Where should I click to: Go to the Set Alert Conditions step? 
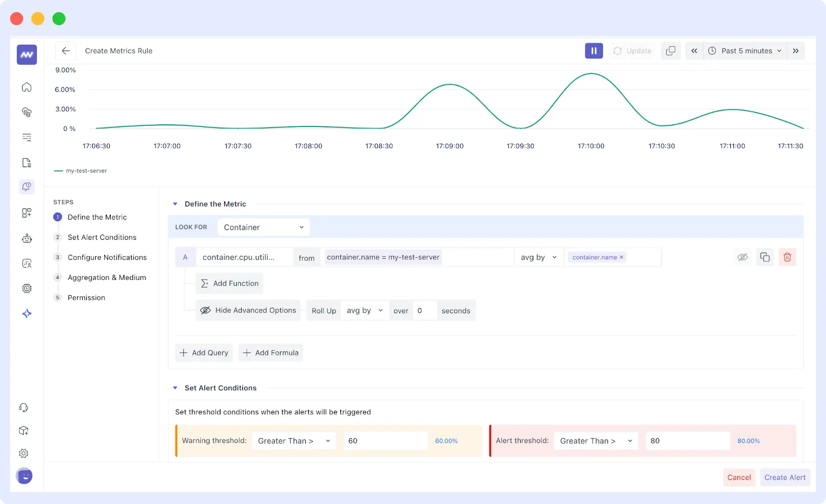pyautogui.click(x=102, y=237)
